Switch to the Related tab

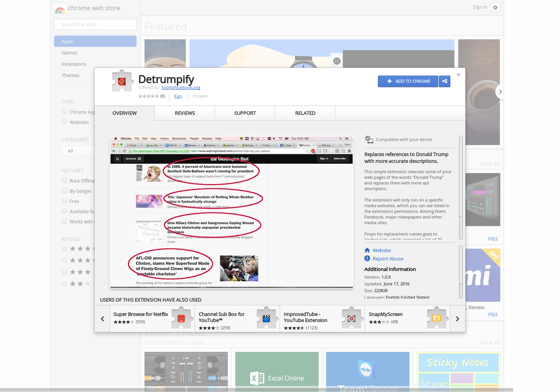305,113
